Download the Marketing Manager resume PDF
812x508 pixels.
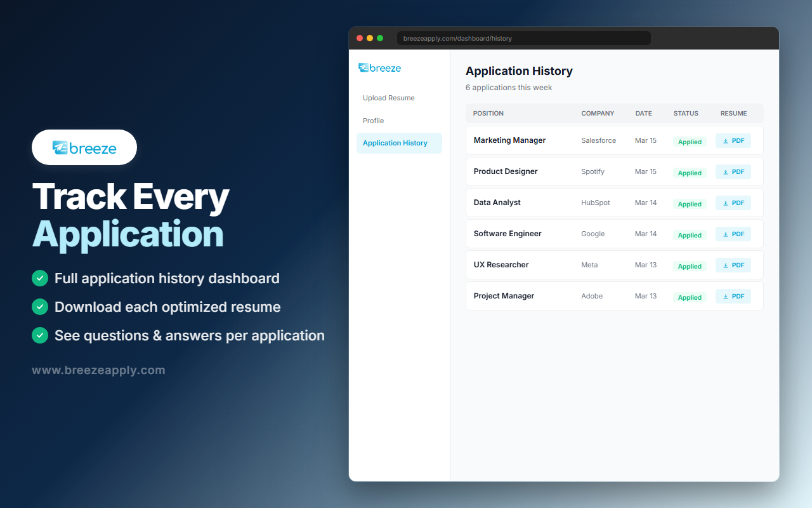(x=733, y=140)
